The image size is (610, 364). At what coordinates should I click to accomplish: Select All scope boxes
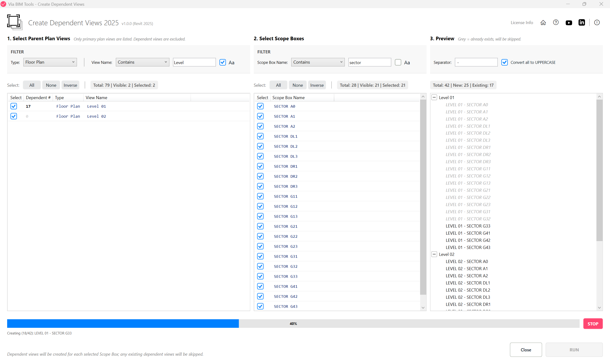pos(278,85)
